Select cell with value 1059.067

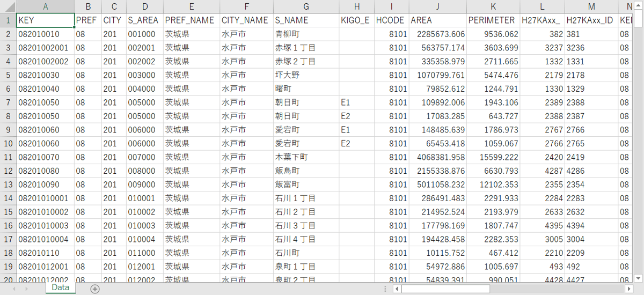pos(493,144)
